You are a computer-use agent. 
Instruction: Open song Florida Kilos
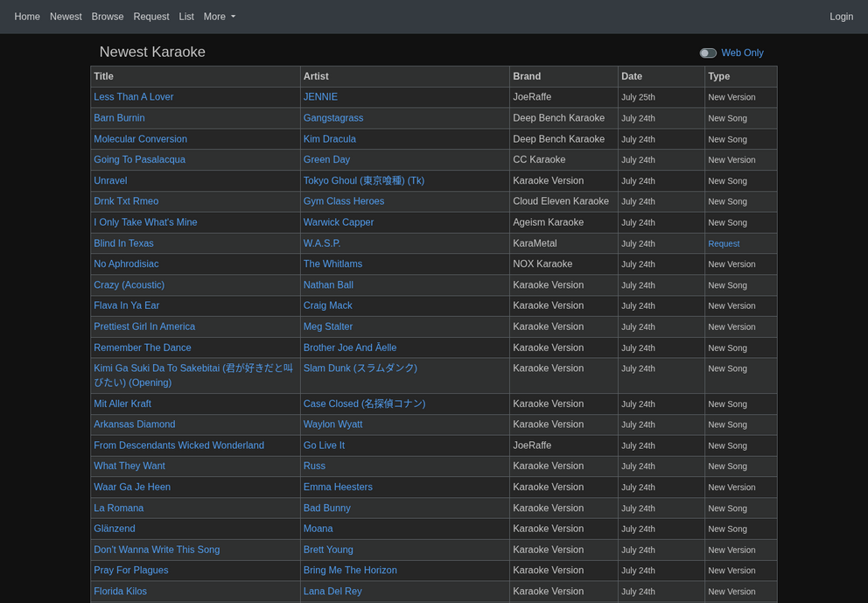click(x=120, y=592)
